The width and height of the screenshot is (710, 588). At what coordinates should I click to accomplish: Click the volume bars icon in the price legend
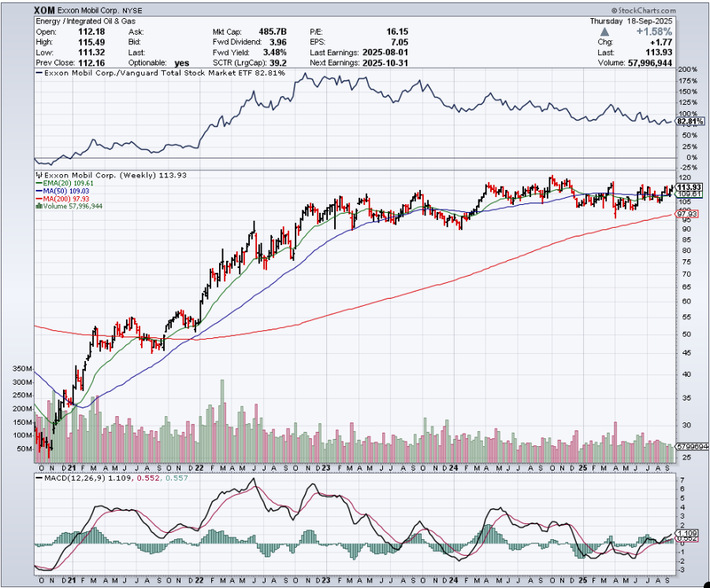coord(39,207)
